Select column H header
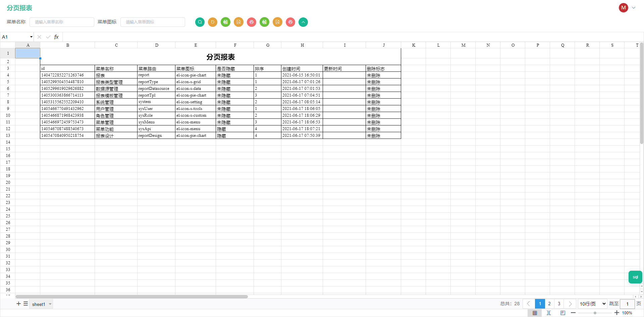 (302, 45)
